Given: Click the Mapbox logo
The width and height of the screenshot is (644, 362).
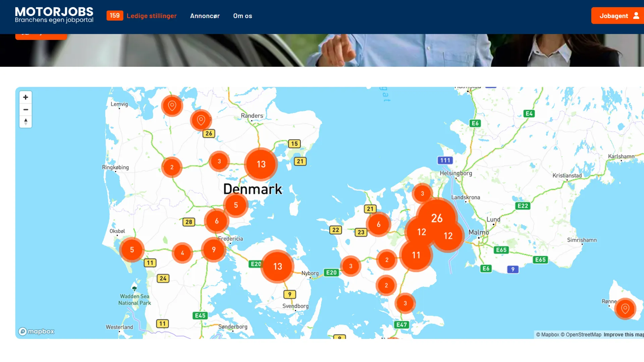Looking at the screenshot, I should click(36, 331).
